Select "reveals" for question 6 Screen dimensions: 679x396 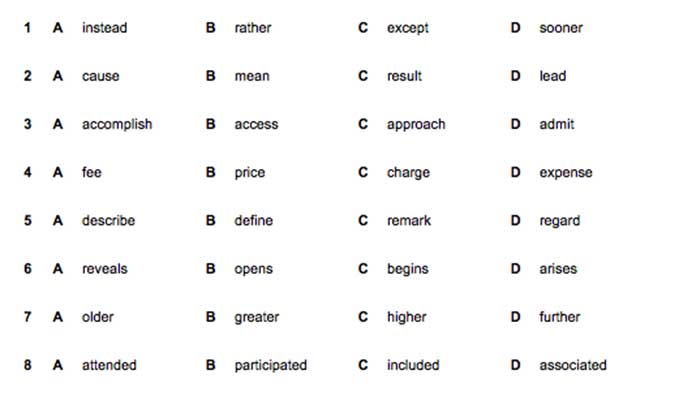coord(104,269)
